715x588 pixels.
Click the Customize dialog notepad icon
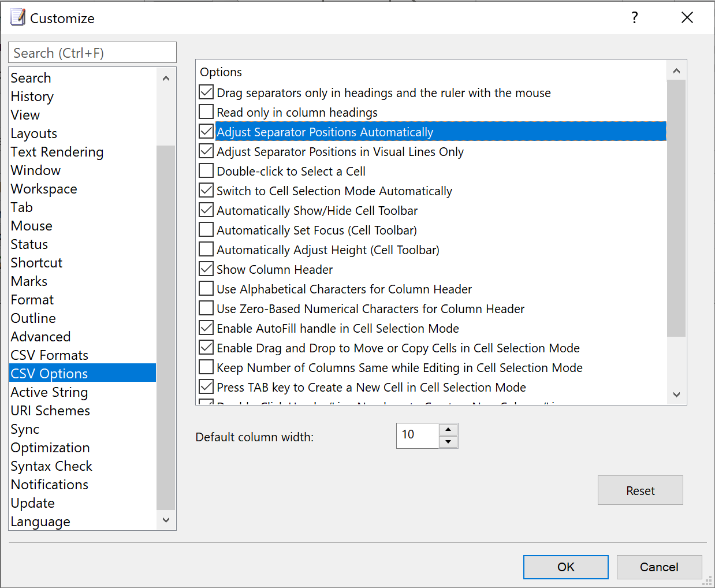tap(18, 17)
